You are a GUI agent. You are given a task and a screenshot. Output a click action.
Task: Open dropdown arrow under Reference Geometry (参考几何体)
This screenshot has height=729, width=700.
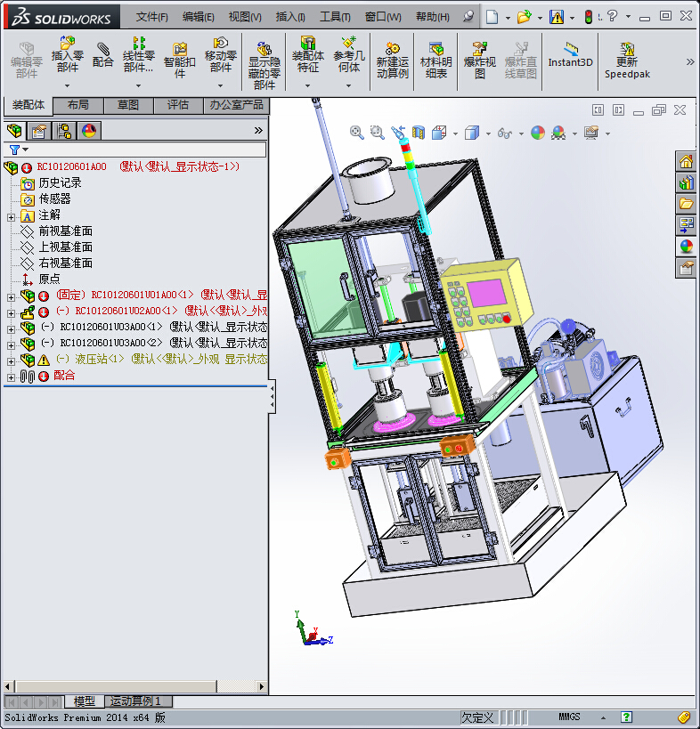(x=348, y=85)
